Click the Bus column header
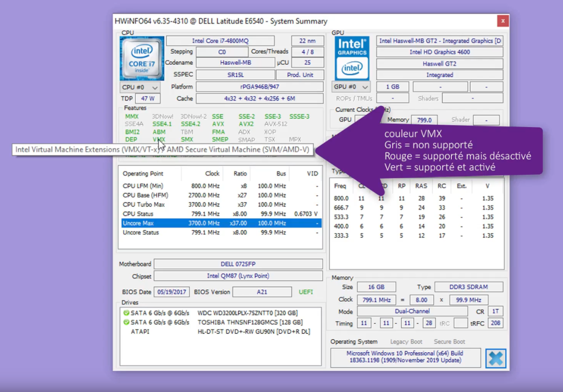The width and height of the screenshot is (563, 392). pos(269,174)
